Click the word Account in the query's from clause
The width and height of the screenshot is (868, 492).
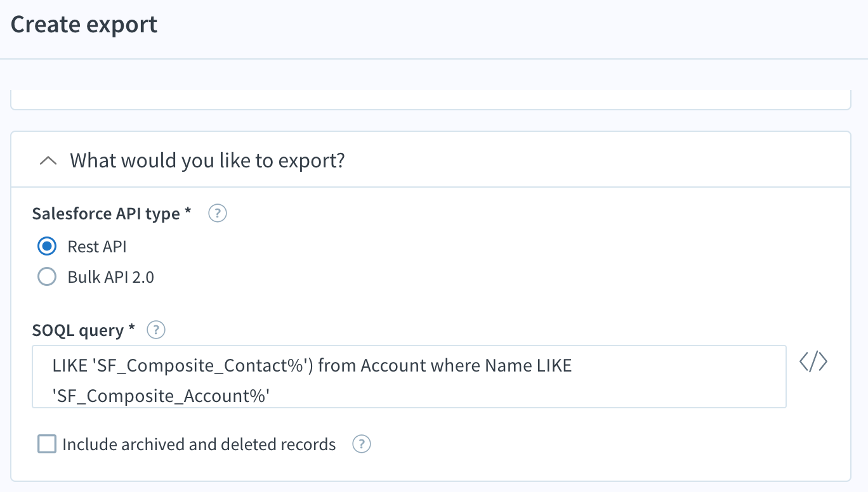pos(393,366)
